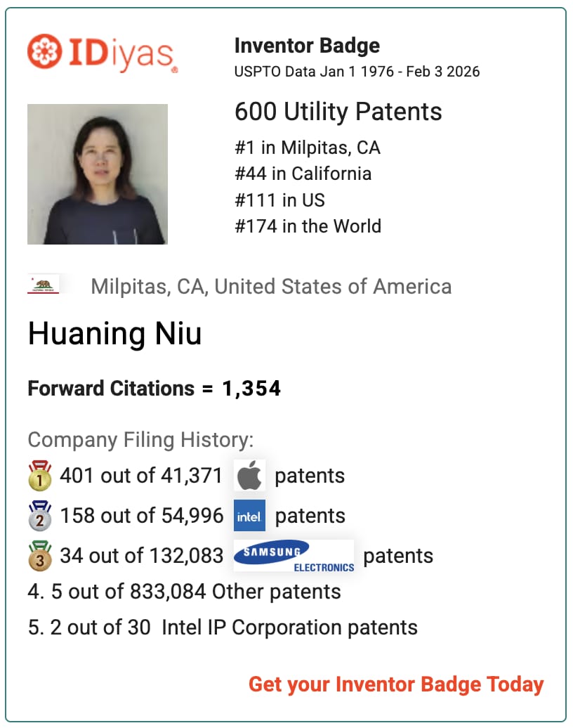Open the inventor profile photo

pos(98,174)
